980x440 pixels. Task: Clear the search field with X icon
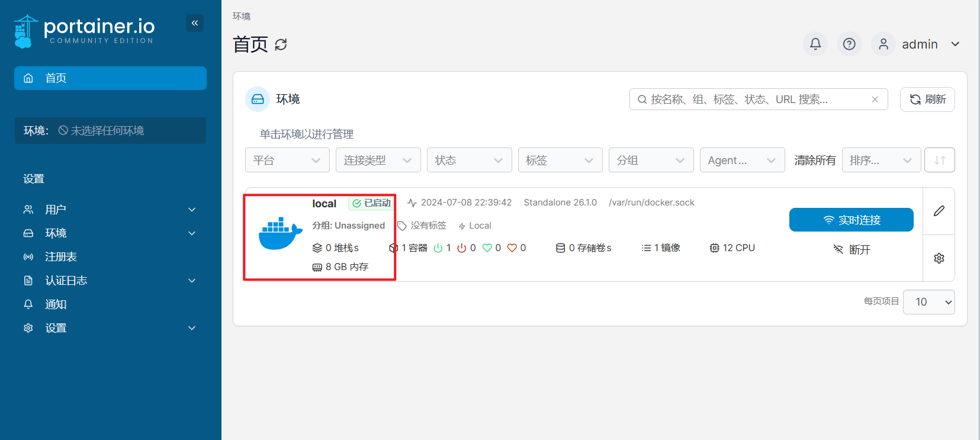point(875,99)
